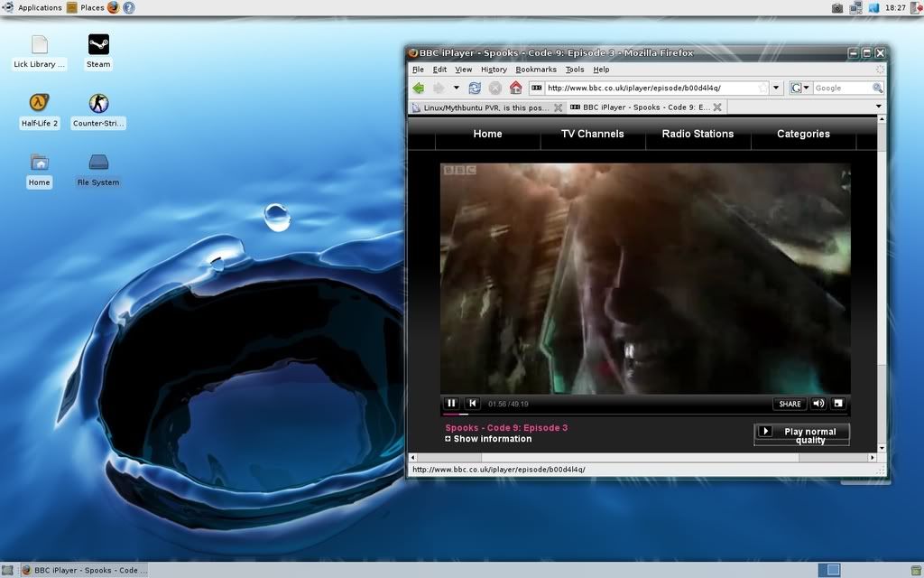Image resolution: width=924 pixels, height=578 pixels.
Task: Mute audio with the speaker icon
Action: pos(818,404)
